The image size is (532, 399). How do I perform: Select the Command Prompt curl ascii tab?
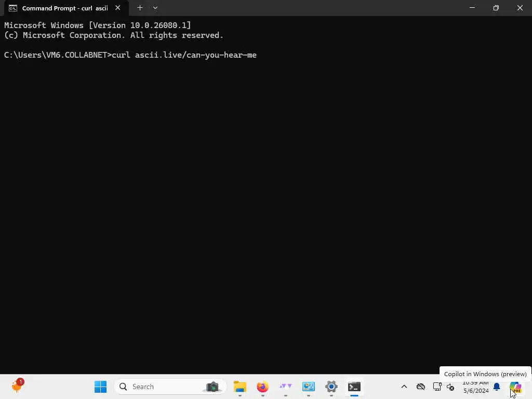pos(64,8)
